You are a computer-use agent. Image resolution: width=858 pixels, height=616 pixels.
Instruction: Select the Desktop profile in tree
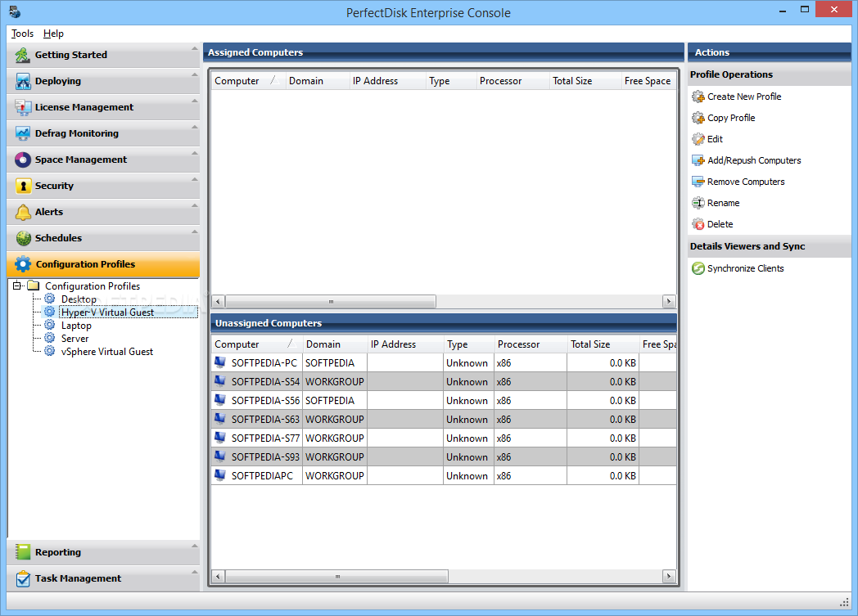pyautogui.click(x=79, y=299)
